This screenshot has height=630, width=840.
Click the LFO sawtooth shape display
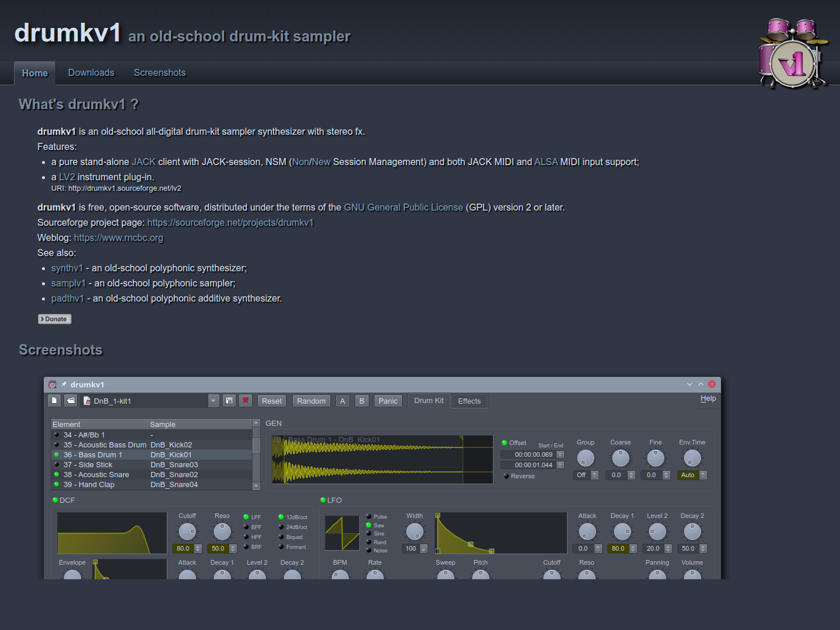tap(342, 533)
